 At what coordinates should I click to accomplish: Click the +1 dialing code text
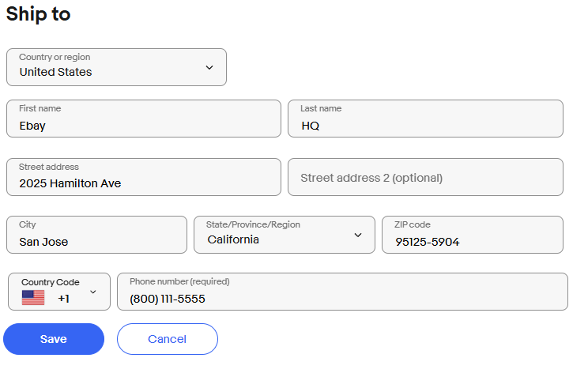[64, 299]
